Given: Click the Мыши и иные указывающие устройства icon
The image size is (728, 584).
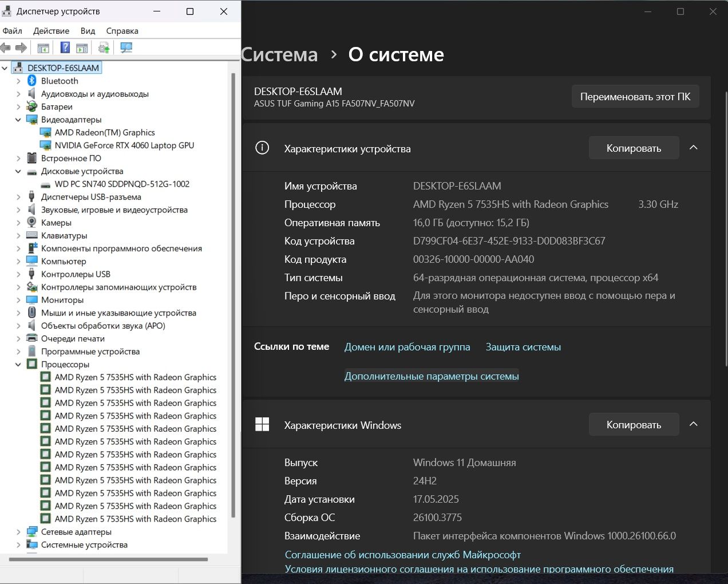Looking at the screenshot, I should (32, 313).
